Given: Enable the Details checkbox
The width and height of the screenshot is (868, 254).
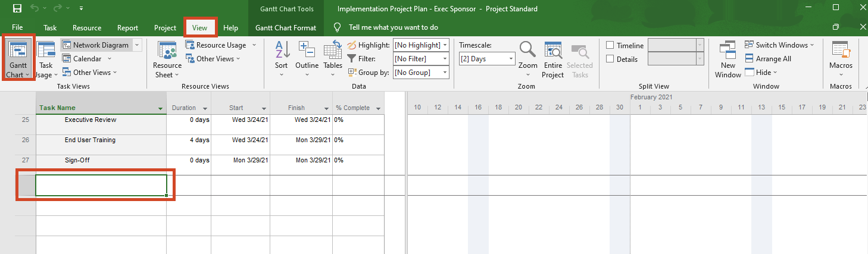Looking at the screenshot, I should pos(610,59).
